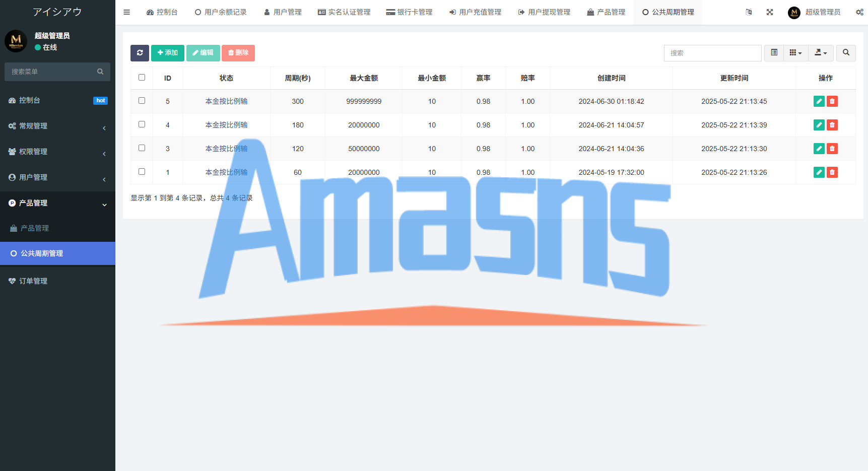868x471 pixels.
Task: Click the 添加 add button
Action: pos(168,53)
